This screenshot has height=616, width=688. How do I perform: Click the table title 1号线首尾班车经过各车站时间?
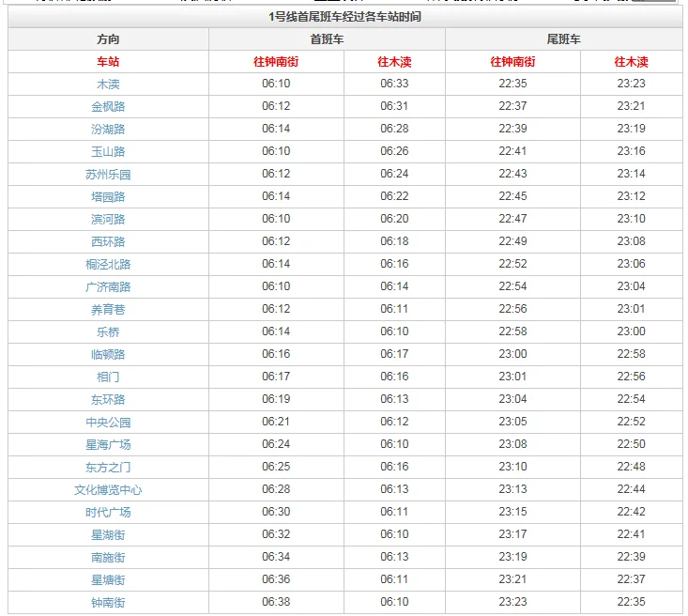[344, 17]
